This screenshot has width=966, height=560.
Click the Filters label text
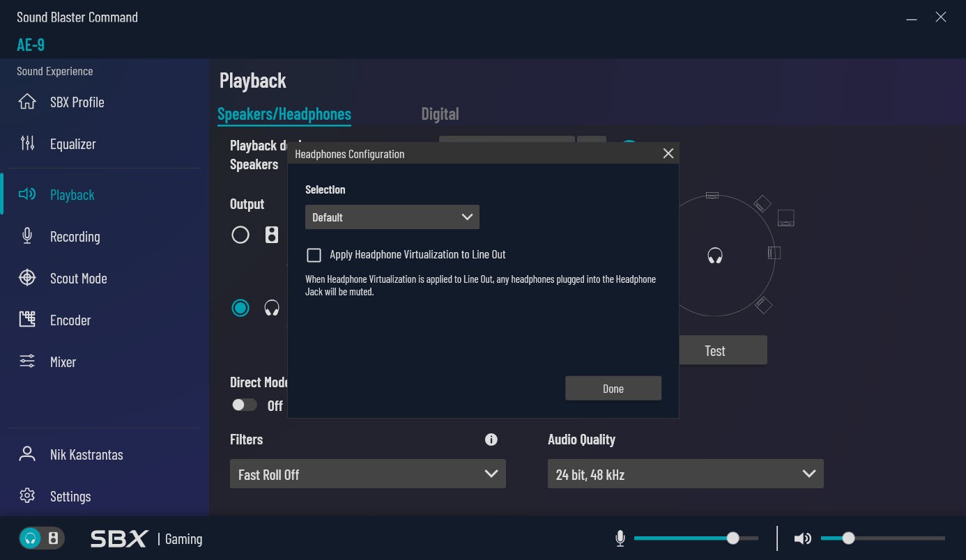[247, 440]
